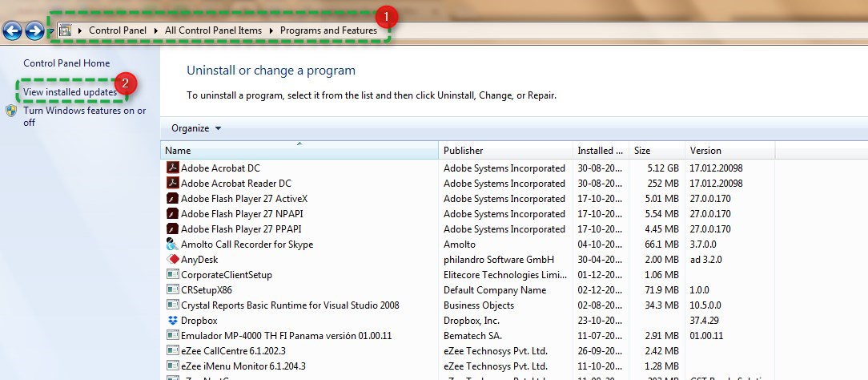Select the Dropbox program name

[199, 320]
